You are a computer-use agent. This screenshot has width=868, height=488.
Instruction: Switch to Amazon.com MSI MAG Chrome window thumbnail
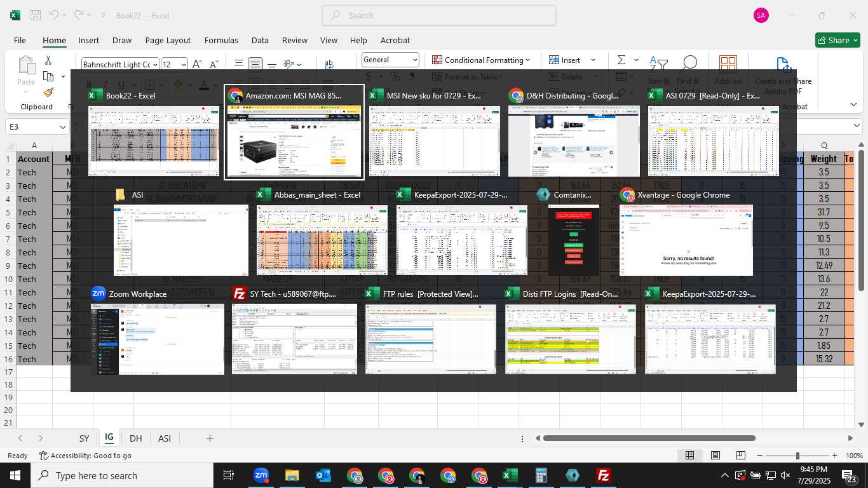(x=294, y=132)
